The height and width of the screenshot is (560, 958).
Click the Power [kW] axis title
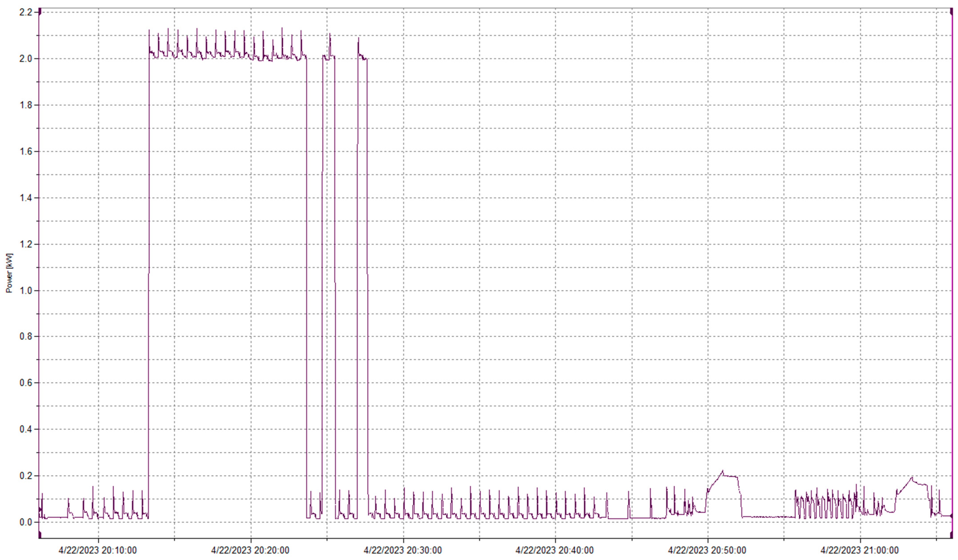[x=10, y=273]
